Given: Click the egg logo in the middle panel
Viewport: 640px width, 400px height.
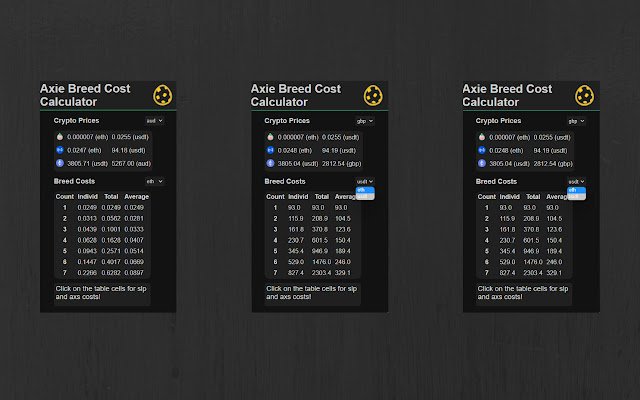Looking at the screenshot, I should [373, 96].
